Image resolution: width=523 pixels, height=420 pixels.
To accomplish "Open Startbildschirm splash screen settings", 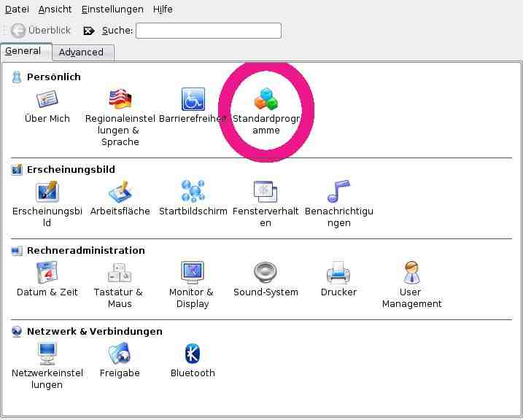I will [x=193, y=192].
